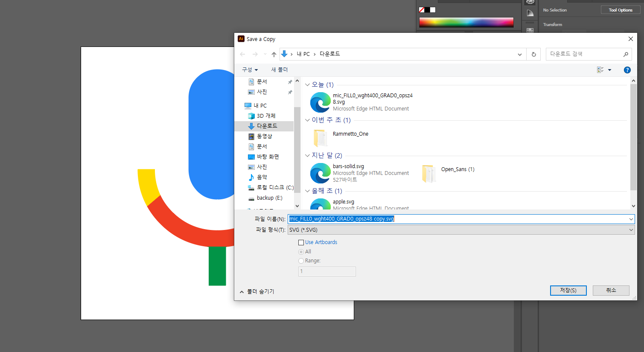The width and height of the screenshot is (644, 352).
Task: Close the Save a Copy dialog
Action: 631,39
